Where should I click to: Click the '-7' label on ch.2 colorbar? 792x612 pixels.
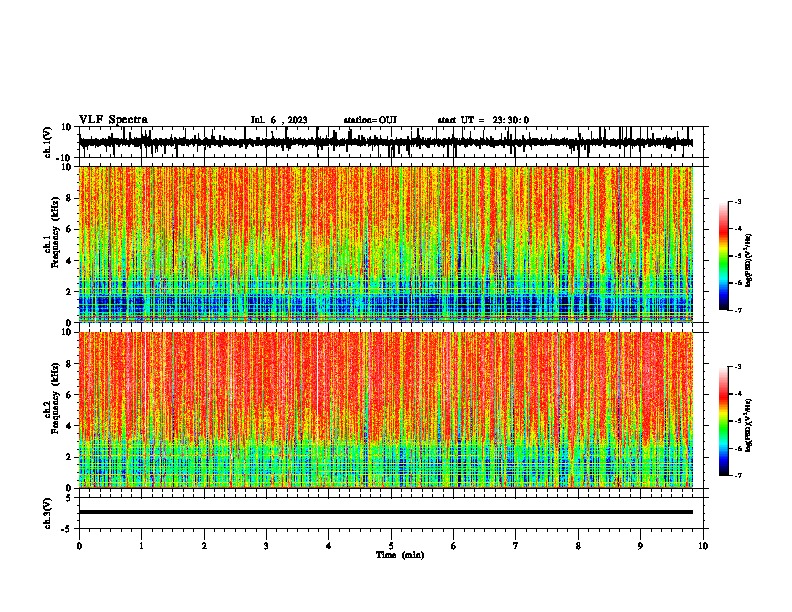pos(738,475)
